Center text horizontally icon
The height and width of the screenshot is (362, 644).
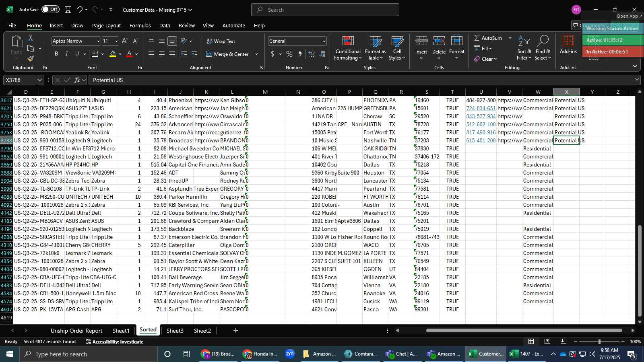point(162,54)
